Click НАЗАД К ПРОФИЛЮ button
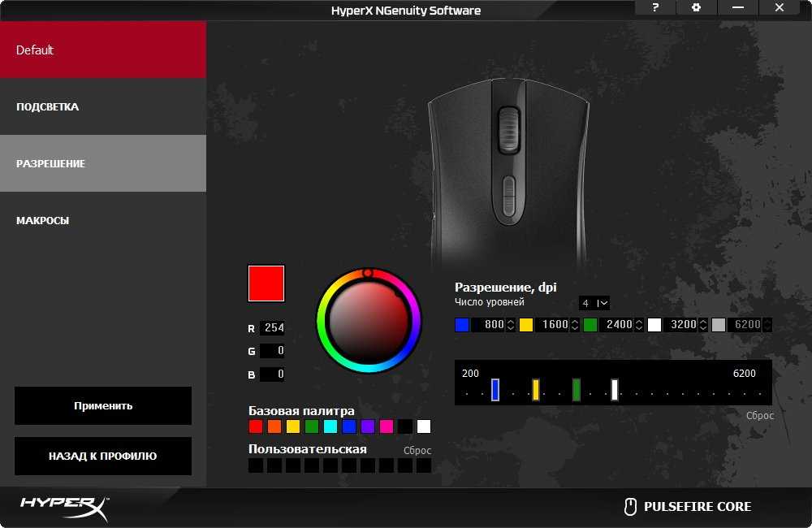The height and width of the screenshot is (528, 812). coord(103,456)
